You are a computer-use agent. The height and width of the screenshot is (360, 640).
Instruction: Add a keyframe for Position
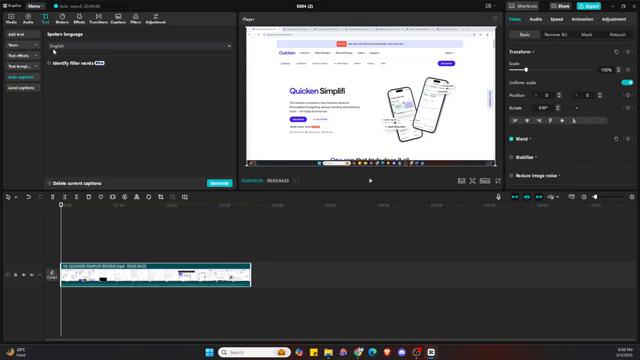tap(628, 95)
